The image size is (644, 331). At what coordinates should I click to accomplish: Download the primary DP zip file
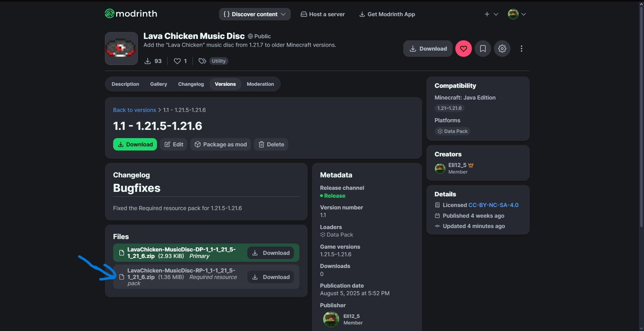270,253
